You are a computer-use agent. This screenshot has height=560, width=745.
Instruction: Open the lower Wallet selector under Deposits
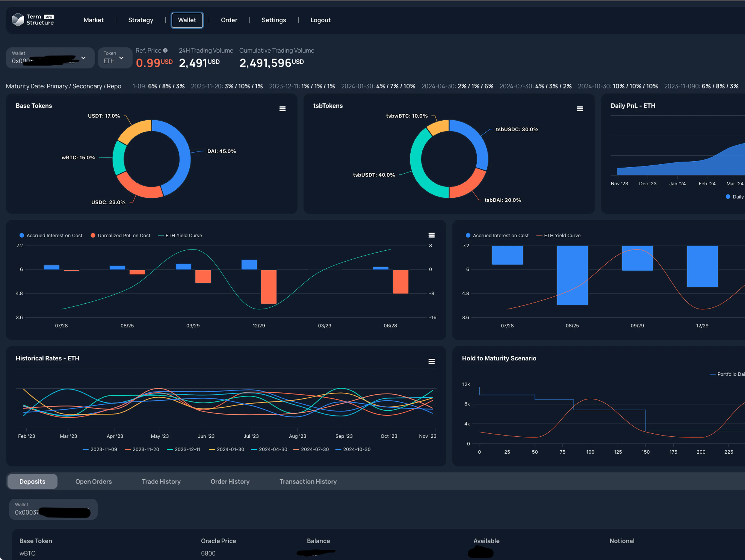coord(53,509)
